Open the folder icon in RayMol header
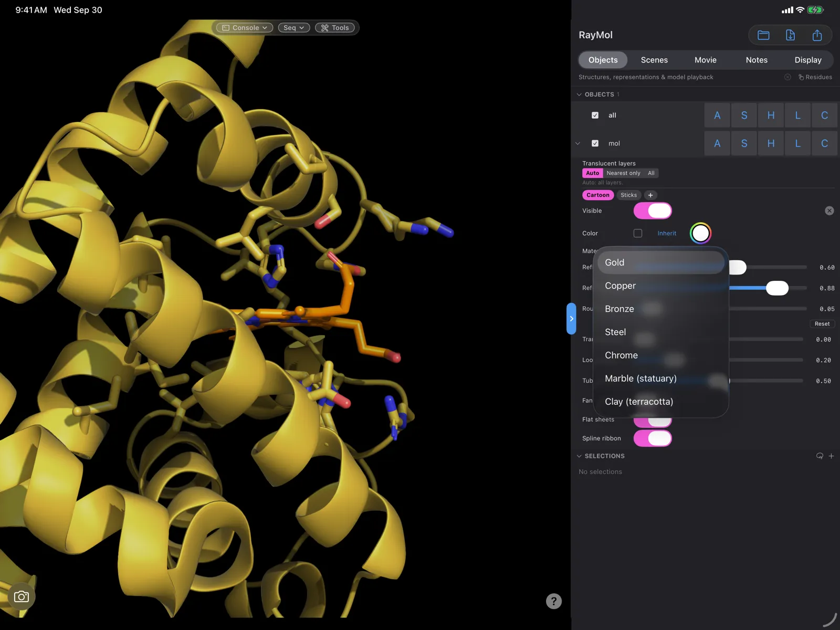840x630 pixels. 763,35
